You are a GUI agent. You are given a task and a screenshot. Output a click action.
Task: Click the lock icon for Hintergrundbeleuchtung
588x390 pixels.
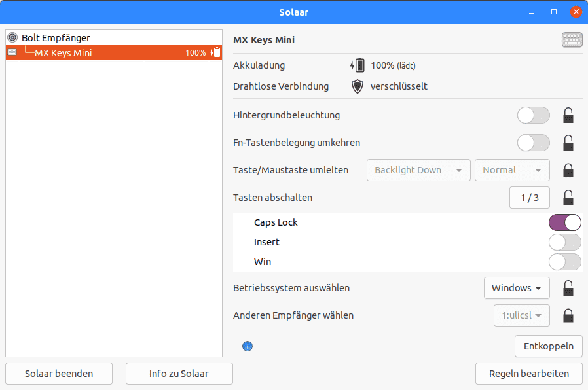pos(568,116)
